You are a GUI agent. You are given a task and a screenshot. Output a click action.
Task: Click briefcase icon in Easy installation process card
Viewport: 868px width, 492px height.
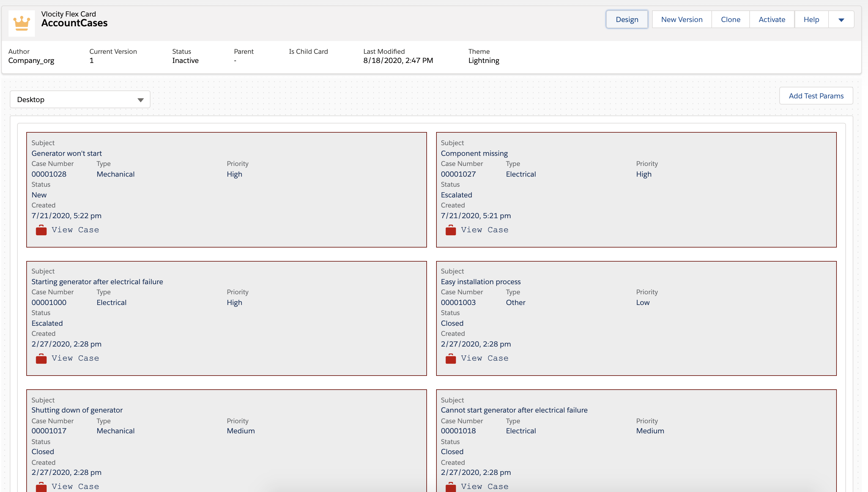pos(451,358)
